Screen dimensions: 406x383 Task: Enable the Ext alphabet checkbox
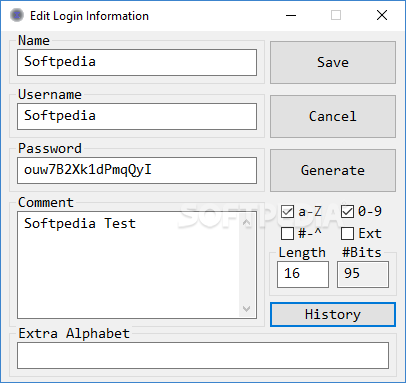coord(347,233)
